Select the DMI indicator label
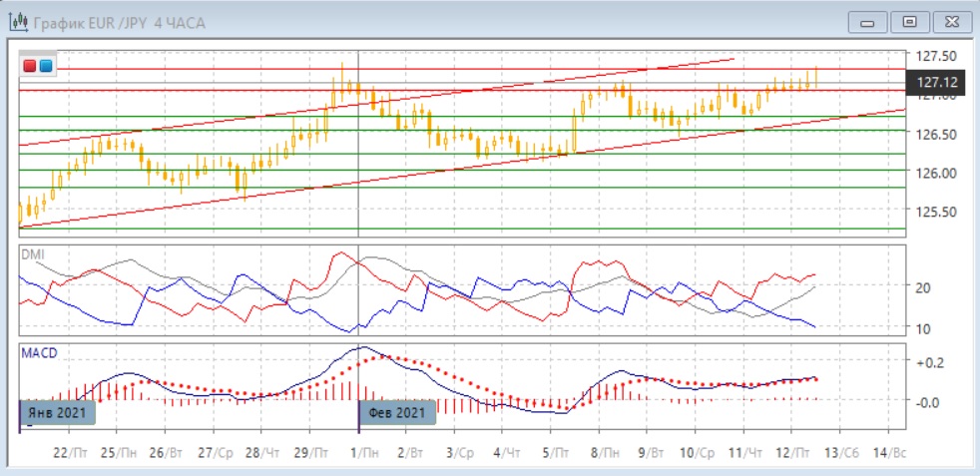Image resolution: width=980 pixels, height=476 pixels. (34, 254)
